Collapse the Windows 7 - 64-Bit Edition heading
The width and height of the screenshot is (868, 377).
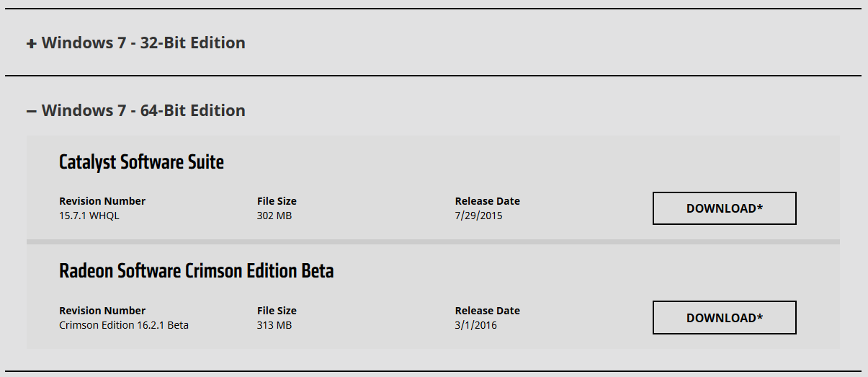pos(143,110)
